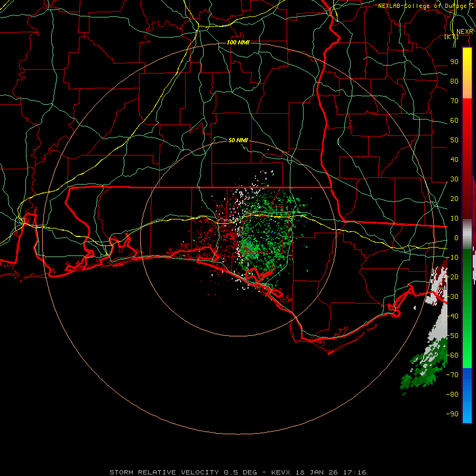
Task: Click the positive 70 velocity scale label
Action: 454,101
